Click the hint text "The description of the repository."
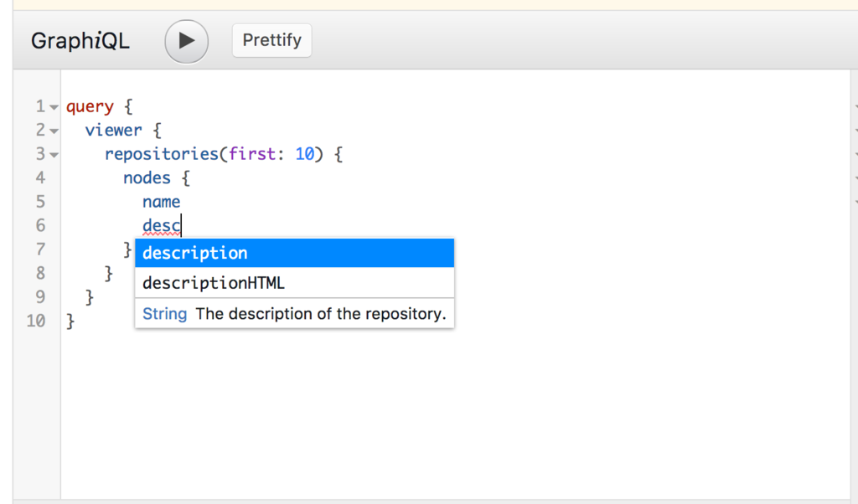 (x=320, y=314)
